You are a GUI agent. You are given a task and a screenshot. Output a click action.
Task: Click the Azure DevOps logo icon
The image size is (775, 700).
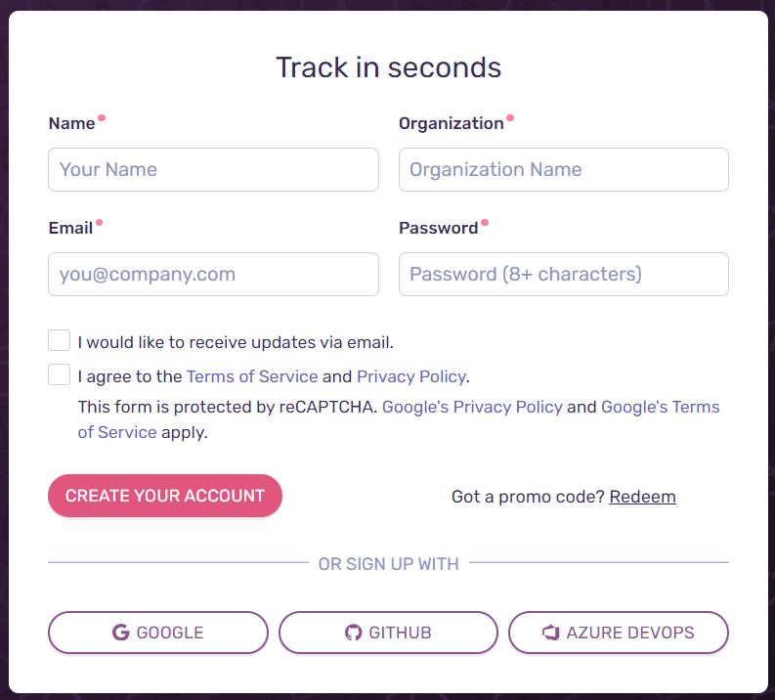click(551, 633)
